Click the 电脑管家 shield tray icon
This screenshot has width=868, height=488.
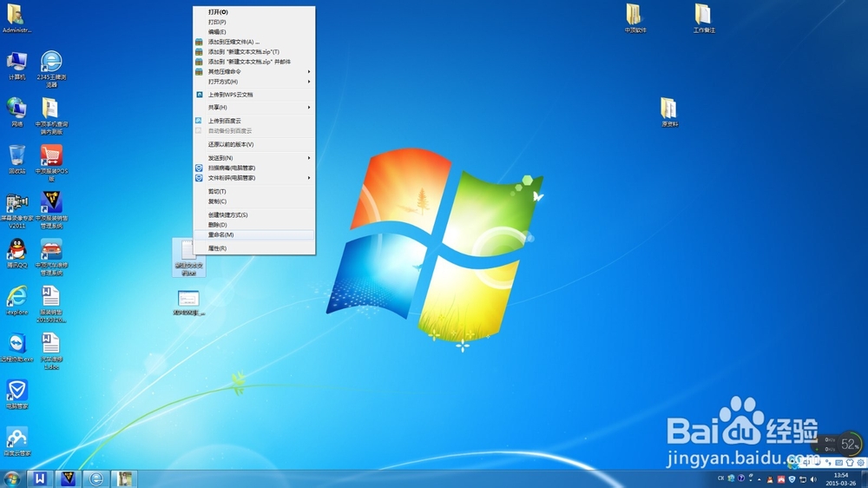(792, 479)
